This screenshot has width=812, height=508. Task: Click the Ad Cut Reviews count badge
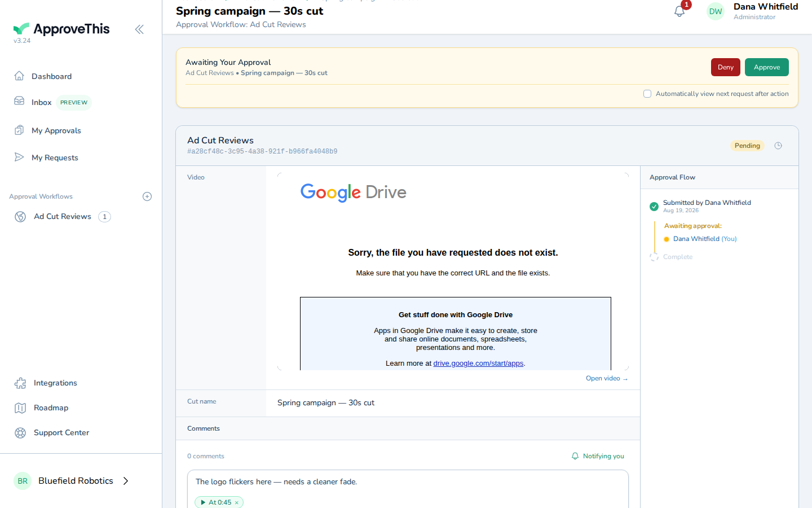click(104, 217)
